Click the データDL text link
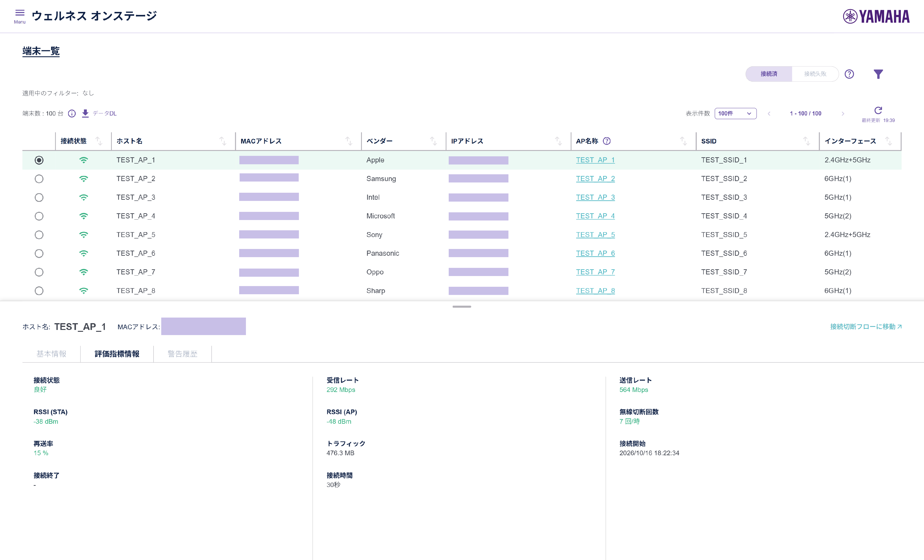Viewport: 924px width, 560px height. [x=105, y=113]
